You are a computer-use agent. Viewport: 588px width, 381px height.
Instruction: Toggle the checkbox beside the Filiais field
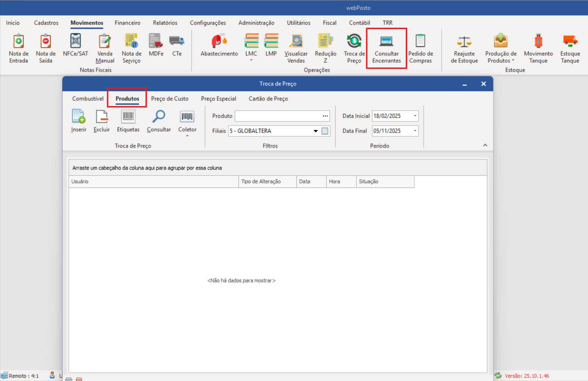click(325, 131)
